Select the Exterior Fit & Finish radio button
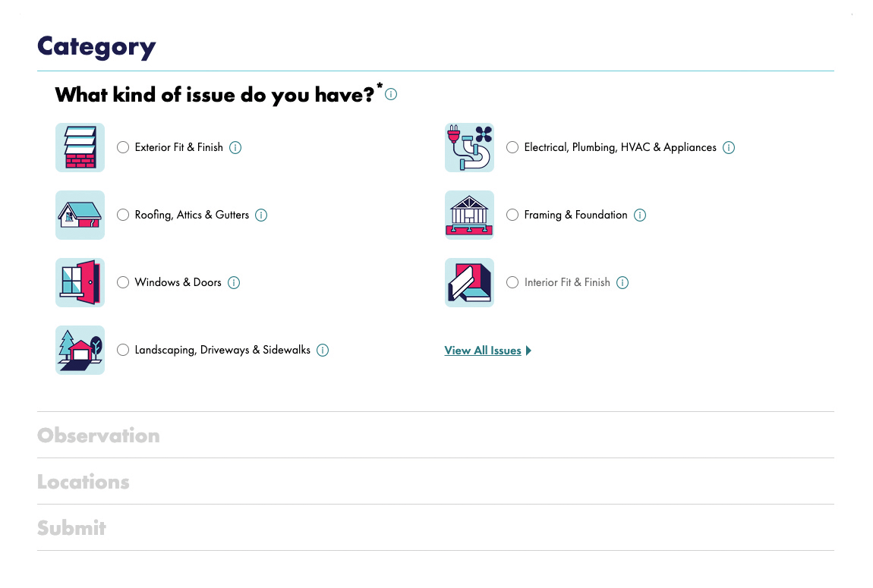Image resolution: width=873 pixels, height=588 pixels. pyautogui.click(x=123, y=148)
